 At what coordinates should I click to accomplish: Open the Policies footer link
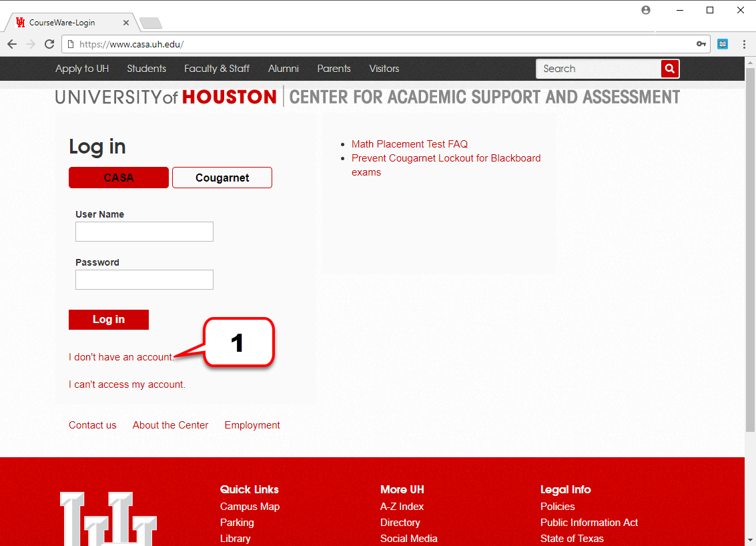tap(557, 507)
